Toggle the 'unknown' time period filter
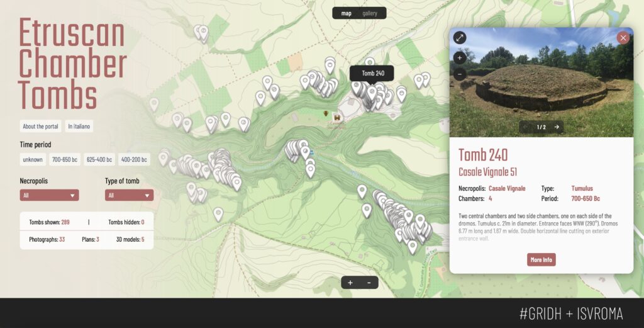This screenshot has height=328, width=644. coord(33,160)
